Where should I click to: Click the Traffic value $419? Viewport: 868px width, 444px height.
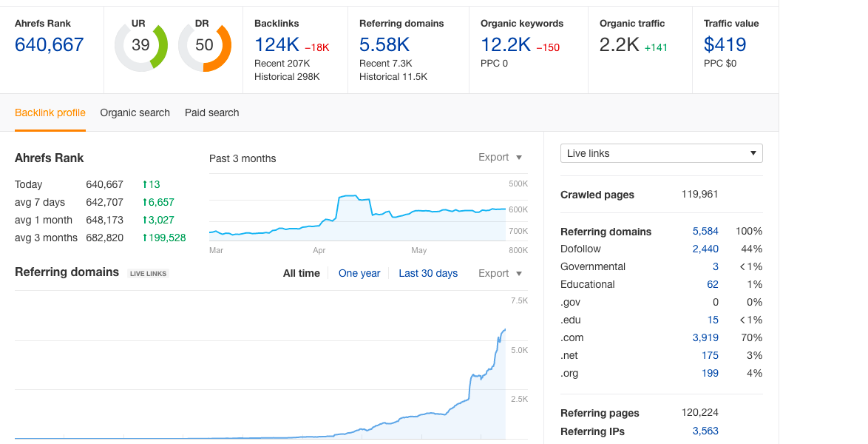pos(724,44)
